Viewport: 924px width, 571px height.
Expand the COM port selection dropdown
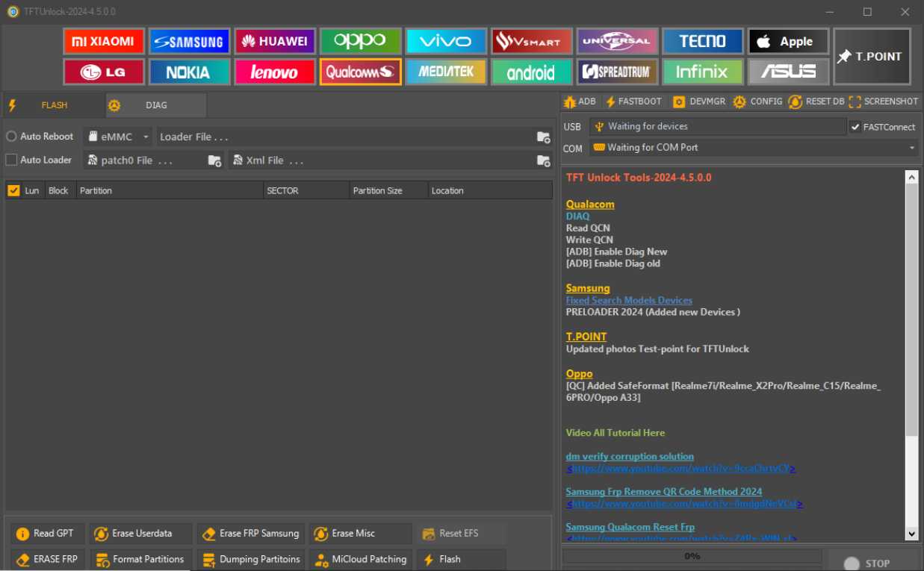click(x=911, y=148)
